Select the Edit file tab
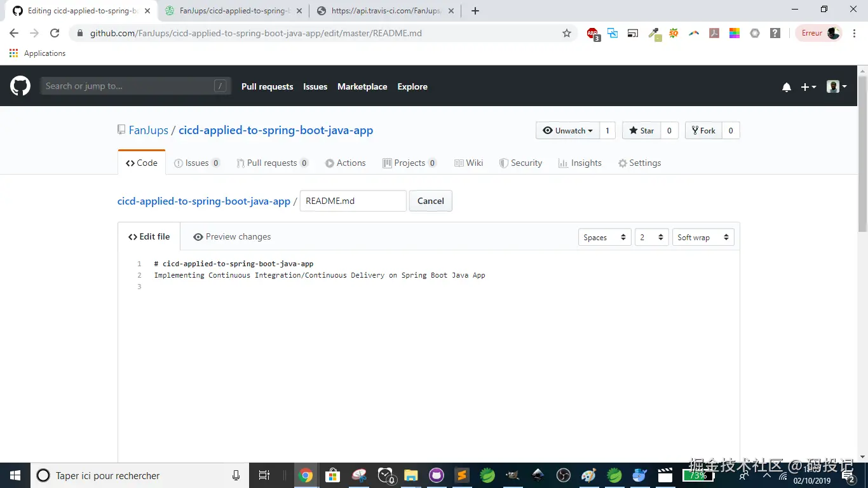The width and height of the screenshot is (868, 488). 149,237
